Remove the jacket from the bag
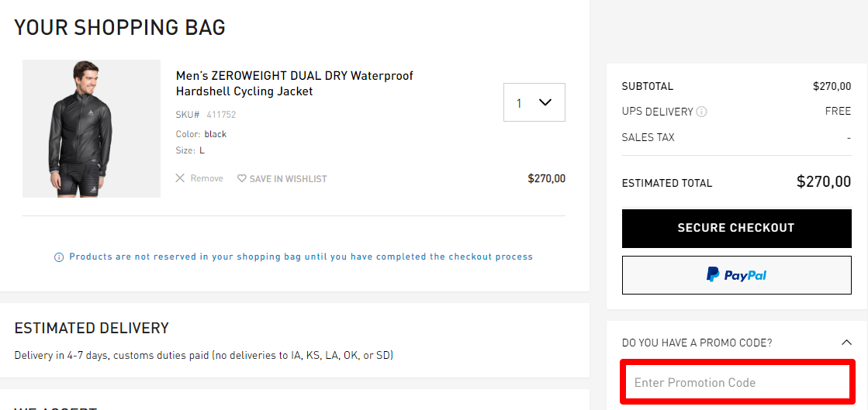The width and height of the screenshot is (868, 410). tap(199, 178)
